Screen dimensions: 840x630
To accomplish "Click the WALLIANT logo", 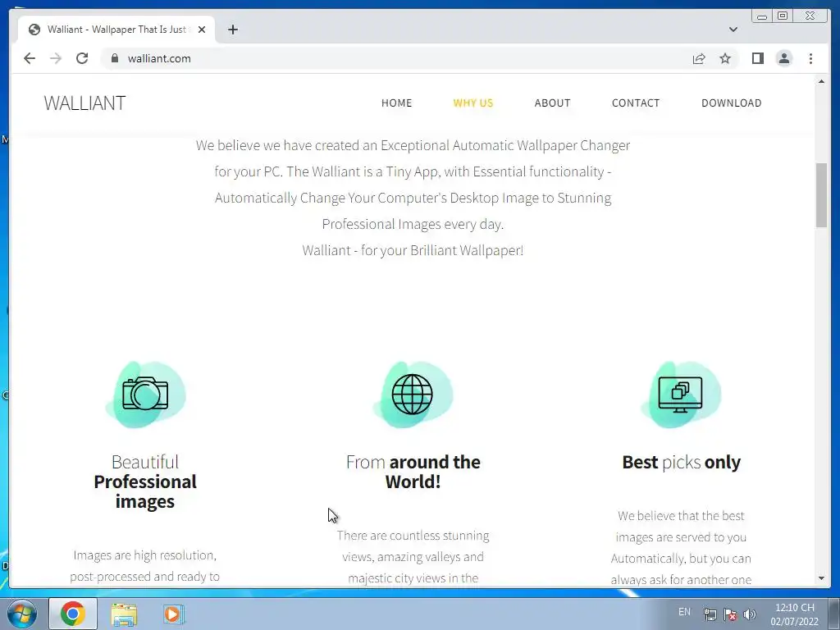I will [84, 103].
